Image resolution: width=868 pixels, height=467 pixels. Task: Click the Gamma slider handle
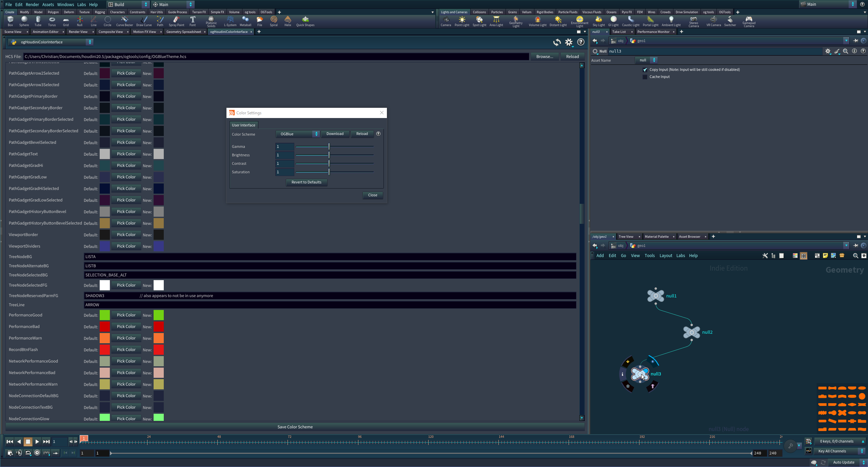[329, 147]
